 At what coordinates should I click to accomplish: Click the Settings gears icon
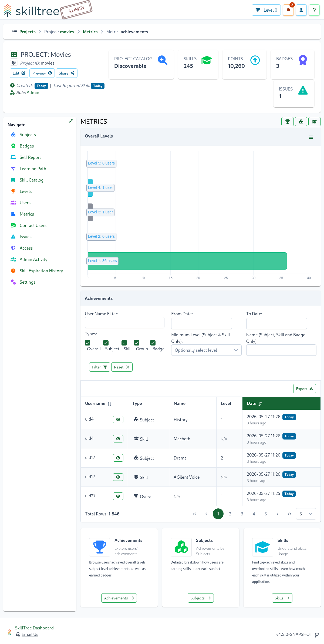tap(13, 282)
